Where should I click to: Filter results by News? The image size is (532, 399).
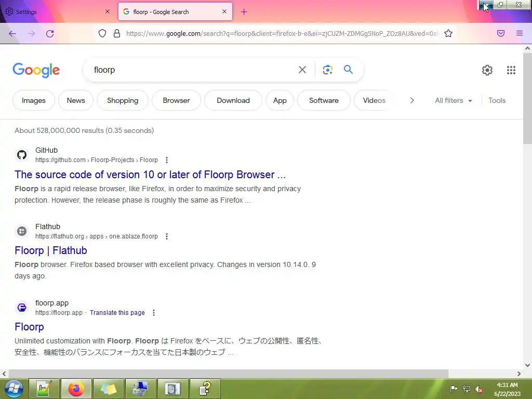pos(76,100)
